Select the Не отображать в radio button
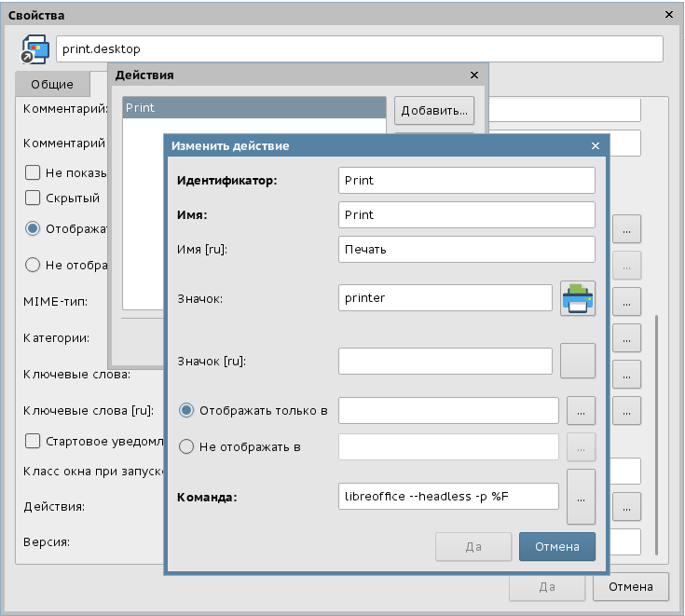 (x=186, y=446)
